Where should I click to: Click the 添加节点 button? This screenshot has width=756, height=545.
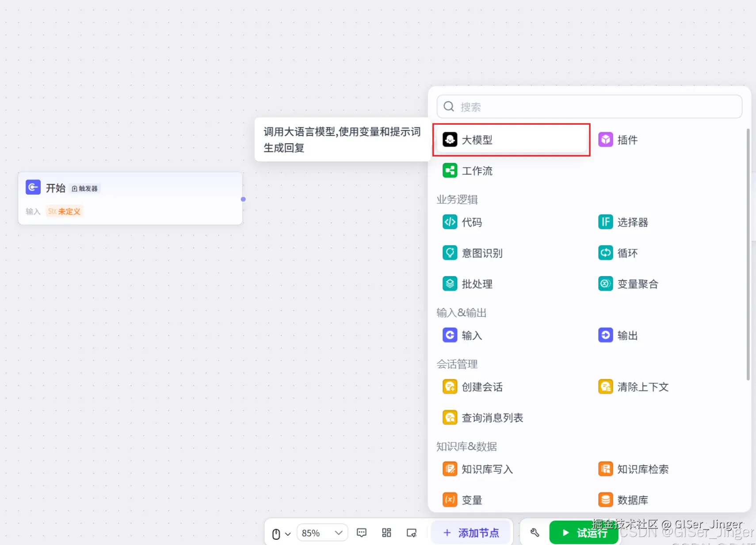(471, 533)
